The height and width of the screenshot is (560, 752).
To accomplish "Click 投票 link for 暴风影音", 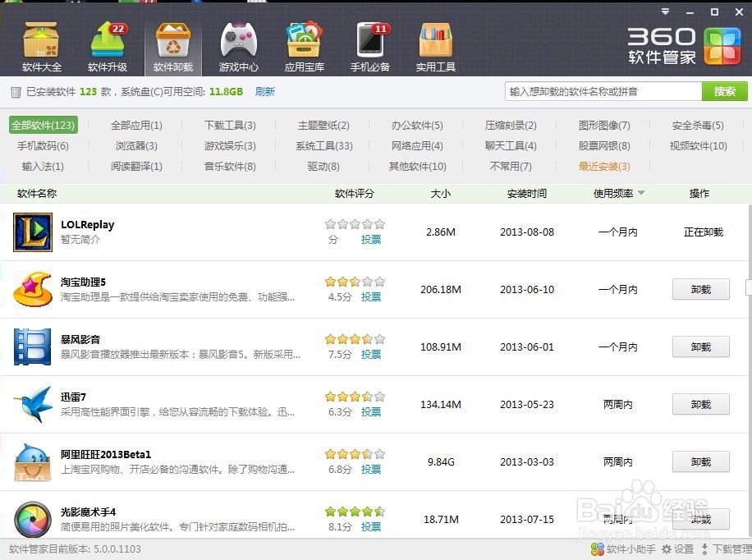I will [371, 355].
